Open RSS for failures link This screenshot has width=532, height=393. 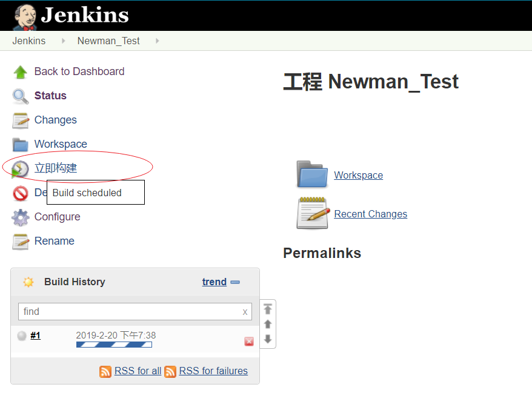(213, 371)
